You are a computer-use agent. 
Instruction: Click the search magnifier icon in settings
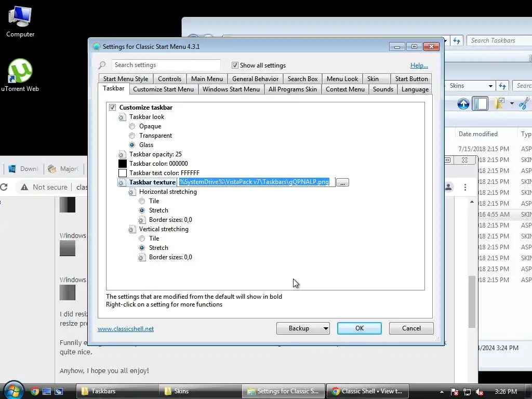point(102,65)
